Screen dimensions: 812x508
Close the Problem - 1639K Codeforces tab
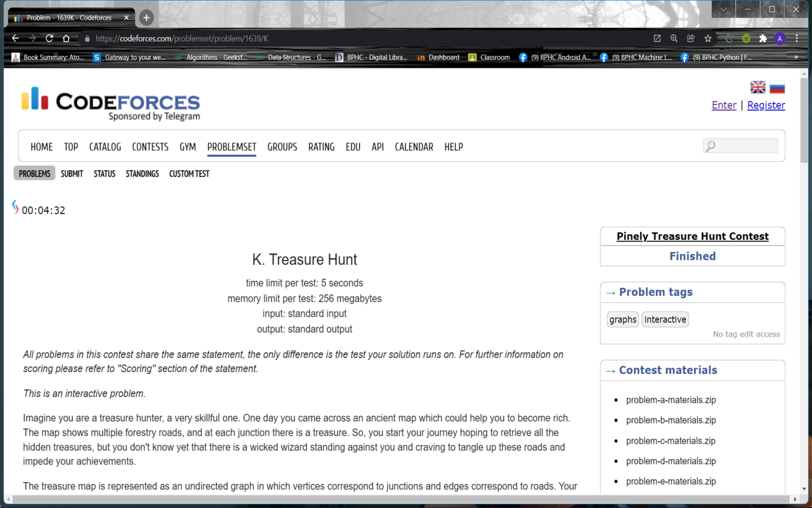127,18
